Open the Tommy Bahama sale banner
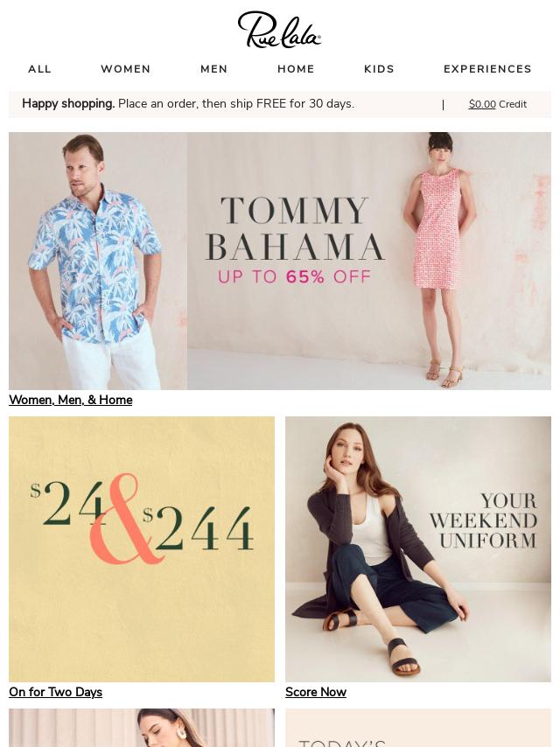This screenshot has height=747, width=560. pyautogui.click(x=280, y=261)
